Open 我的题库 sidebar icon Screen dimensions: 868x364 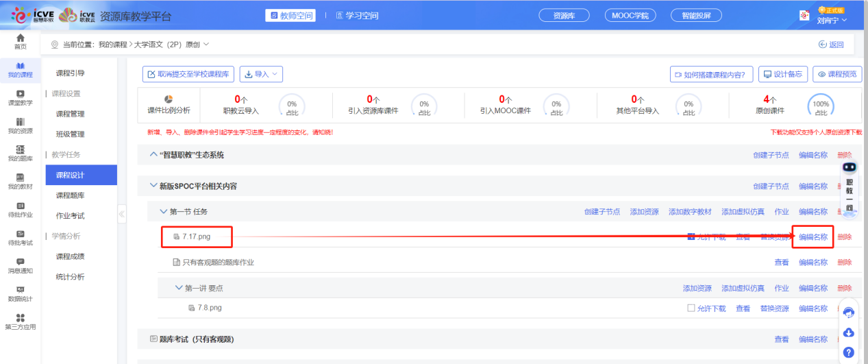[21, 154]
